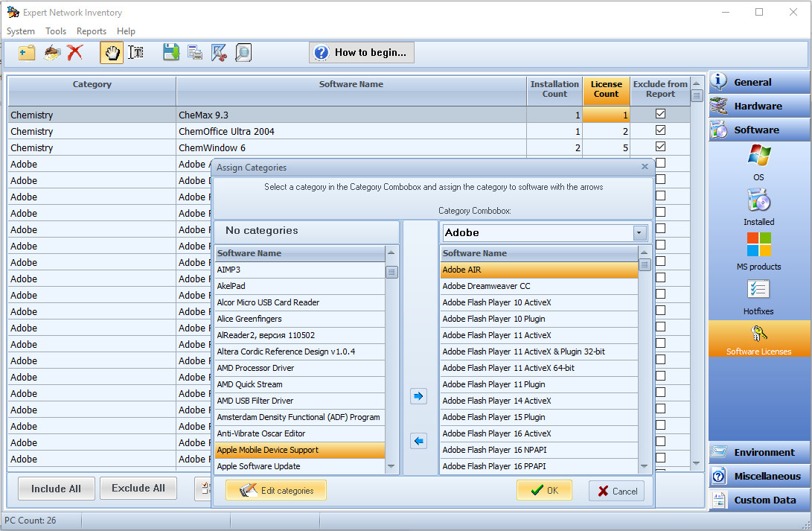Expand the Environment sidebar section
The height and width of the screenshot is (531, 812).
pyautogui.click(x=758, y=452)
